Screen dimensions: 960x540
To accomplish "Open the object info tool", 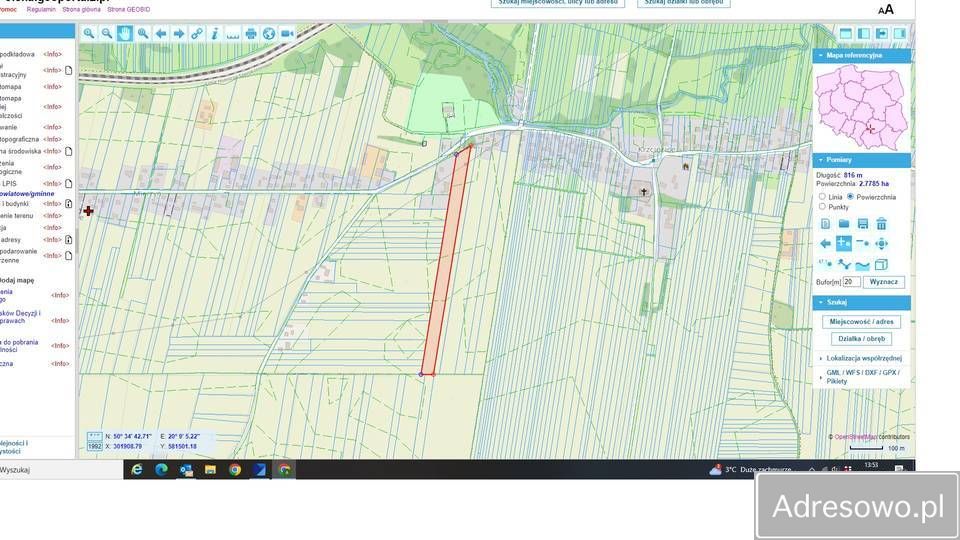I will tap(214, 34).
